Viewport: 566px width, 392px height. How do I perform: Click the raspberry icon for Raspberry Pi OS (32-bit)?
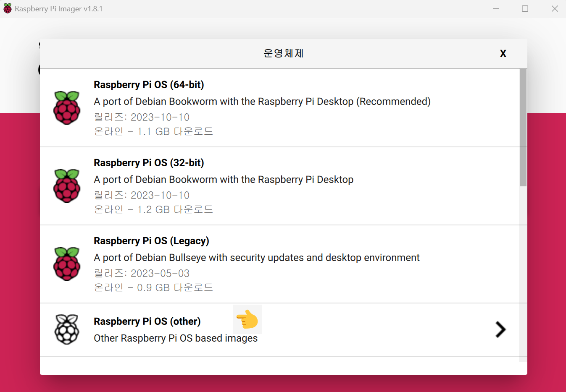[67, 186]
